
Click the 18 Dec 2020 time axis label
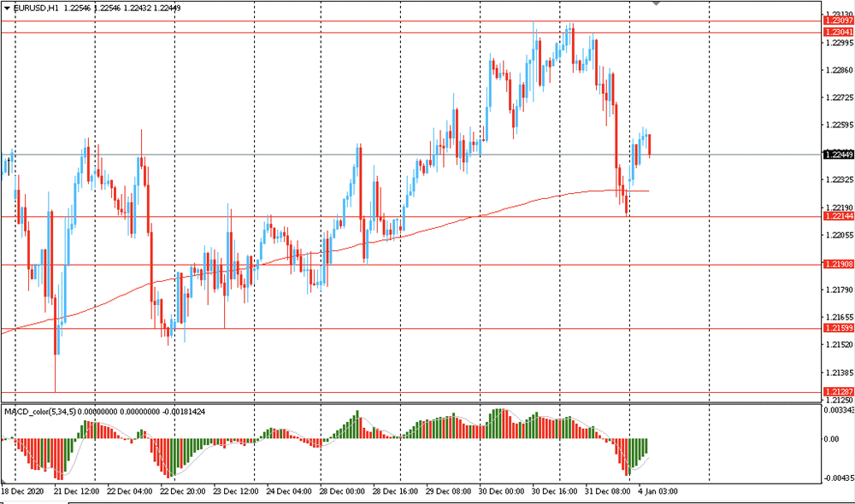(22, 491)
